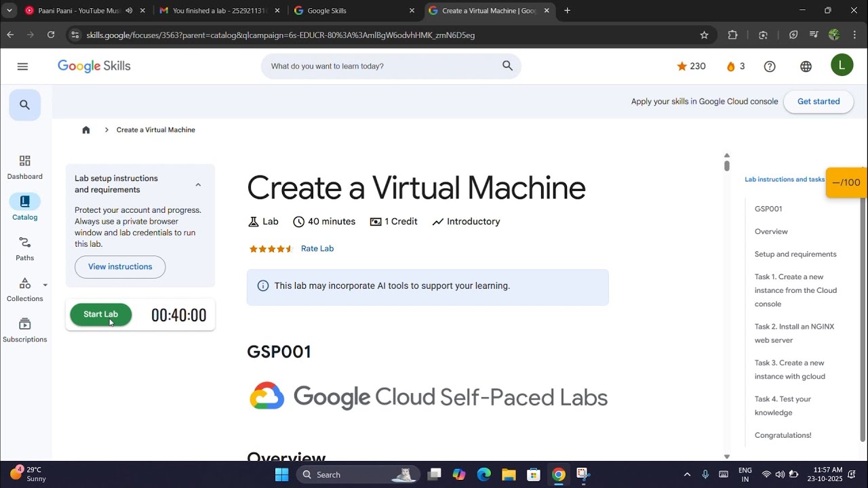
Task: Open the Chrome extensions puzzle icon
Action: 732,35
